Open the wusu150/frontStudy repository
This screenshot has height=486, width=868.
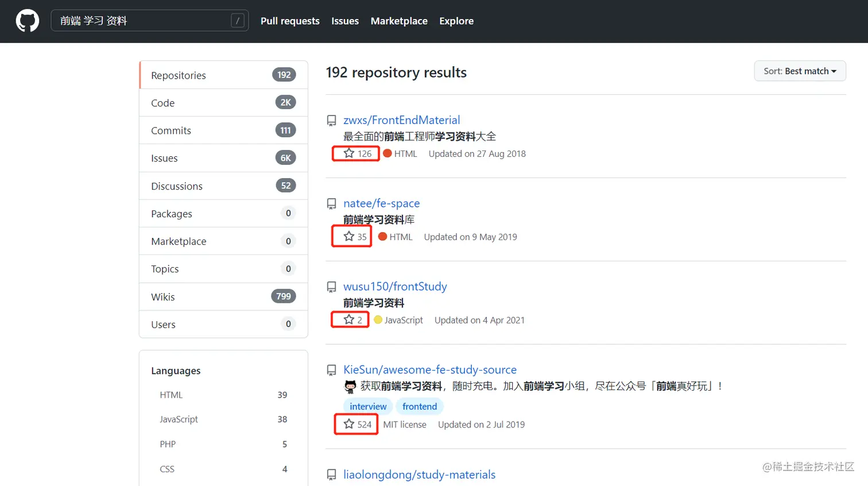(x=395, y=287)
